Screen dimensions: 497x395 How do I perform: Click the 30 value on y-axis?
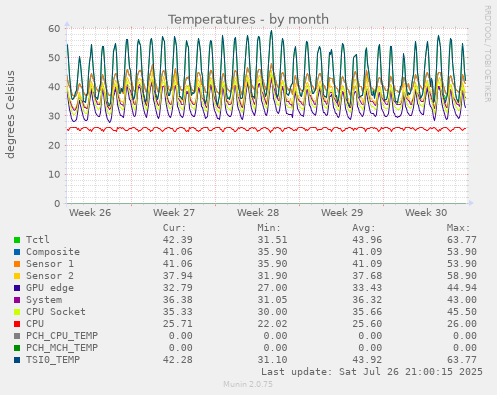54,116
